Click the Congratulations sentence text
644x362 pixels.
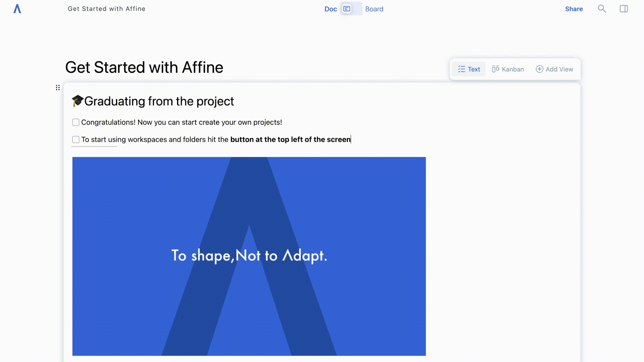(181, 122)
